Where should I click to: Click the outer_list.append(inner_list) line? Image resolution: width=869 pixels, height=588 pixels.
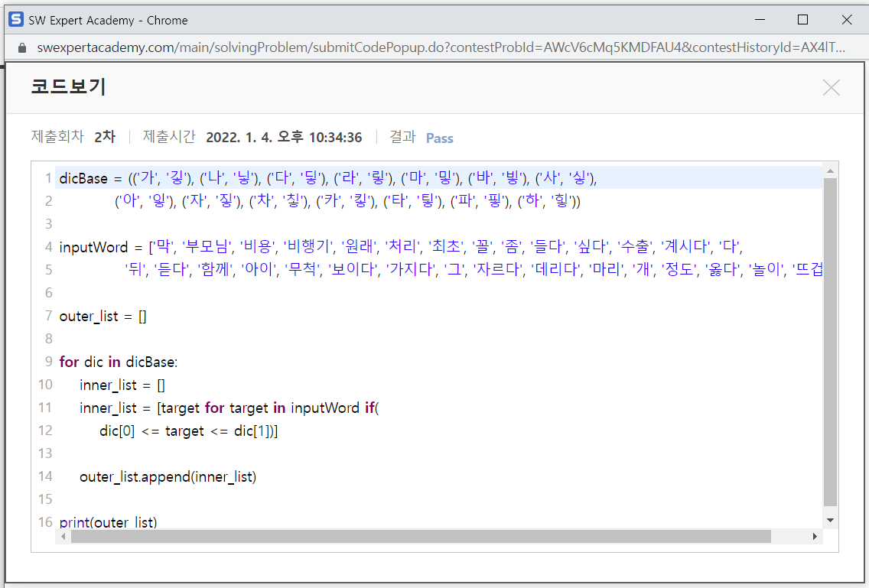[168, 476]
